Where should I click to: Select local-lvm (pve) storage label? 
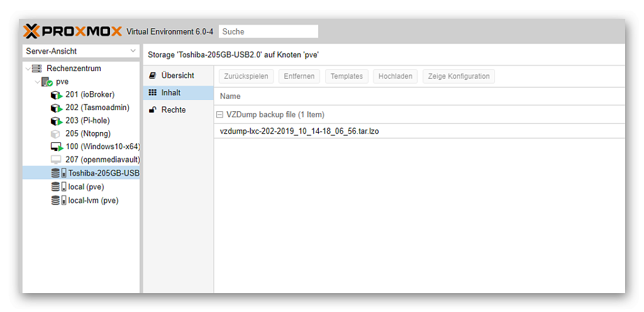coord(93,201)
